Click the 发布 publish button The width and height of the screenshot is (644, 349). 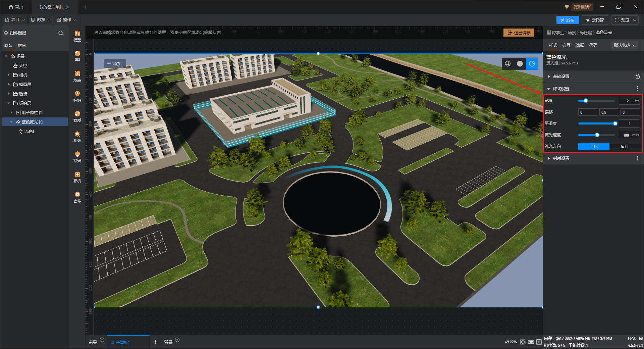point(567,20)
